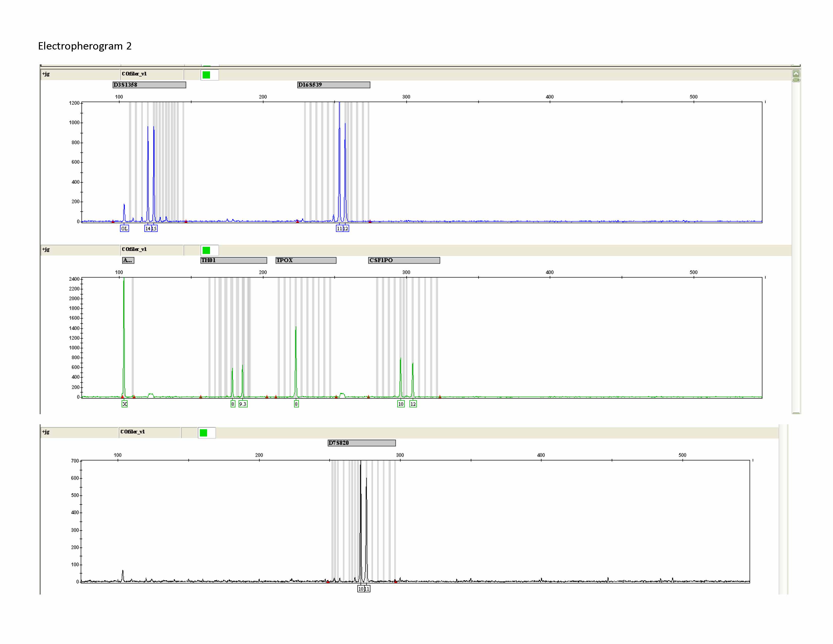This screenshot has width=833, height=644.
Task: Click the OL off-ladder allele label
Action: coord(124,229)
